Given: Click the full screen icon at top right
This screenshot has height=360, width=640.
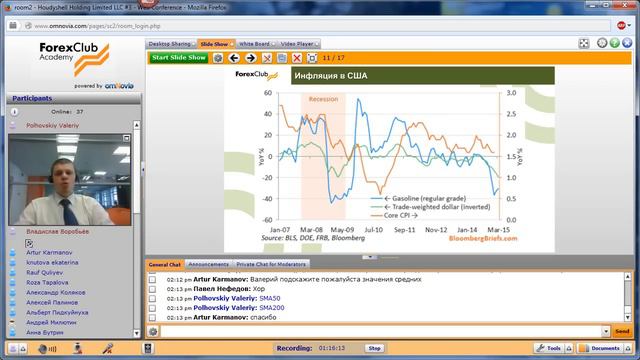Looking at the screenshot, I should tap(584, 43).
